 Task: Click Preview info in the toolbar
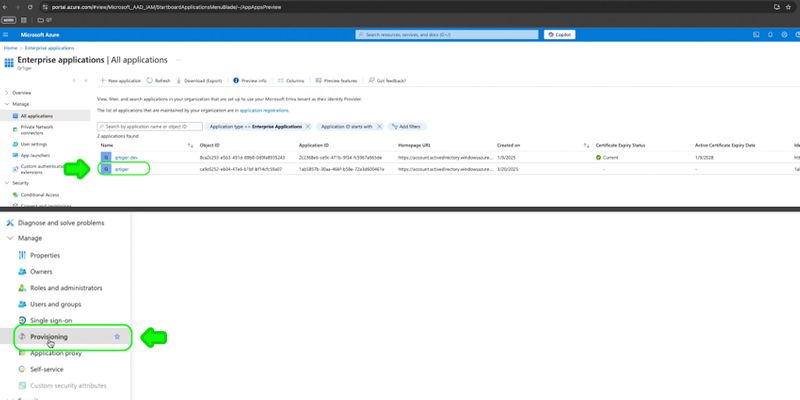(x=250, y=81)
